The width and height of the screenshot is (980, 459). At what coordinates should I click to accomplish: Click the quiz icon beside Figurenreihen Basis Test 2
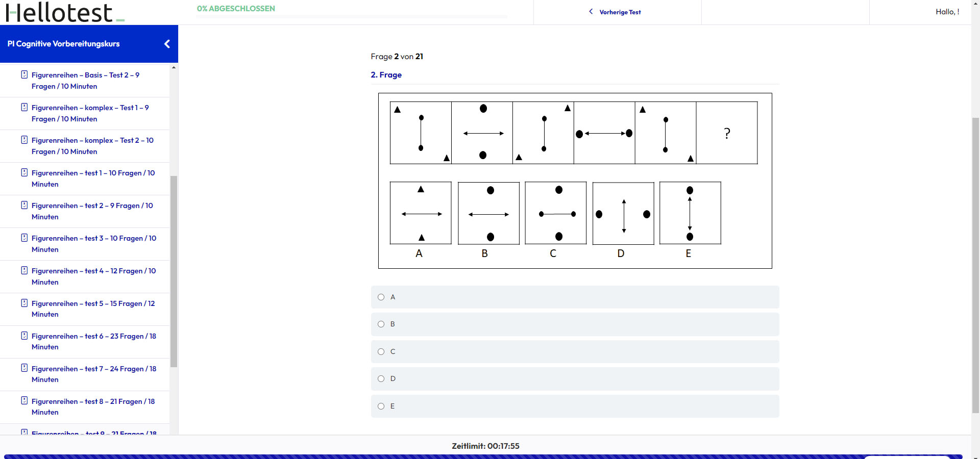point(24,74)
